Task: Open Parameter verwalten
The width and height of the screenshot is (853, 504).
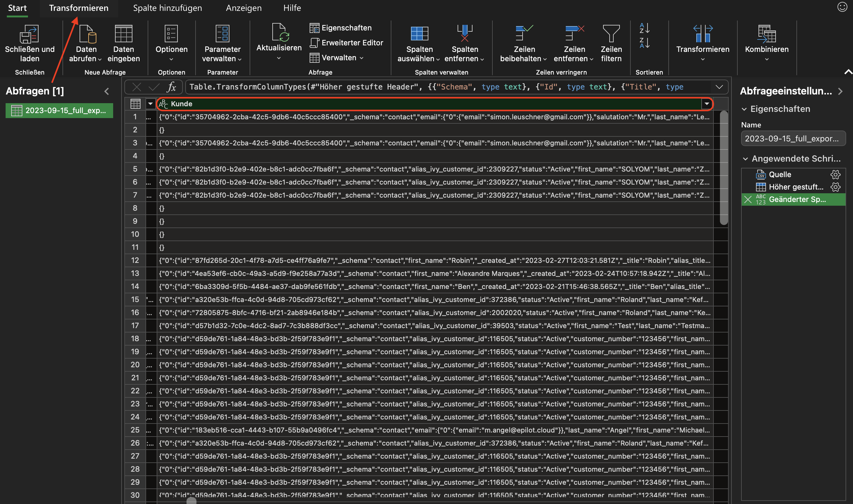Action: [x=222, y=44]
